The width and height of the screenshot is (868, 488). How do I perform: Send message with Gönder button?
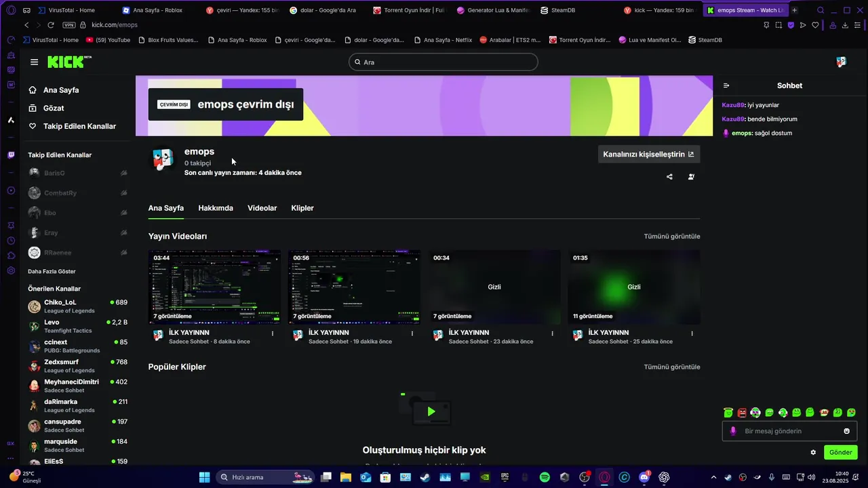(x=840, y=452)
